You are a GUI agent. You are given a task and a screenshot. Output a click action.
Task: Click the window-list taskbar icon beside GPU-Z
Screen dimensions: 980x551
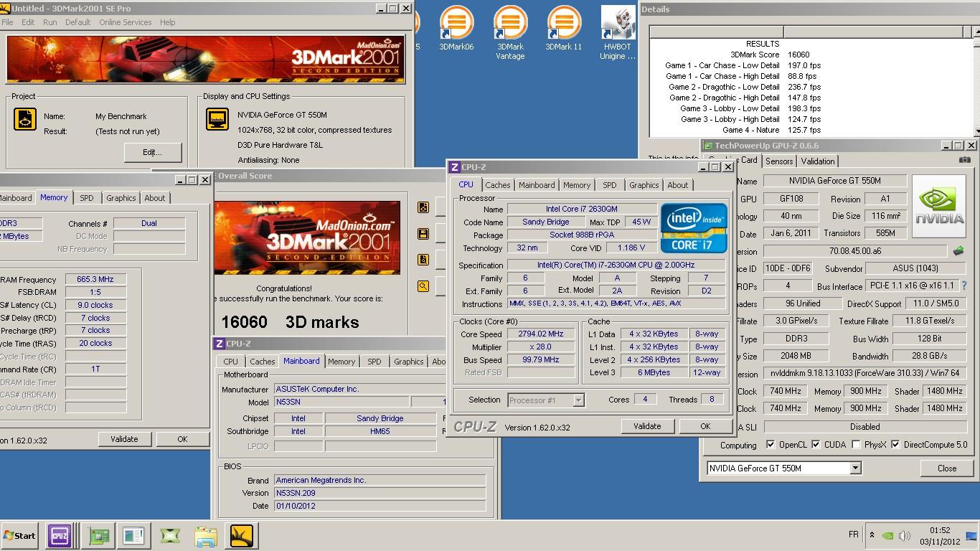[x=133, y=535]
